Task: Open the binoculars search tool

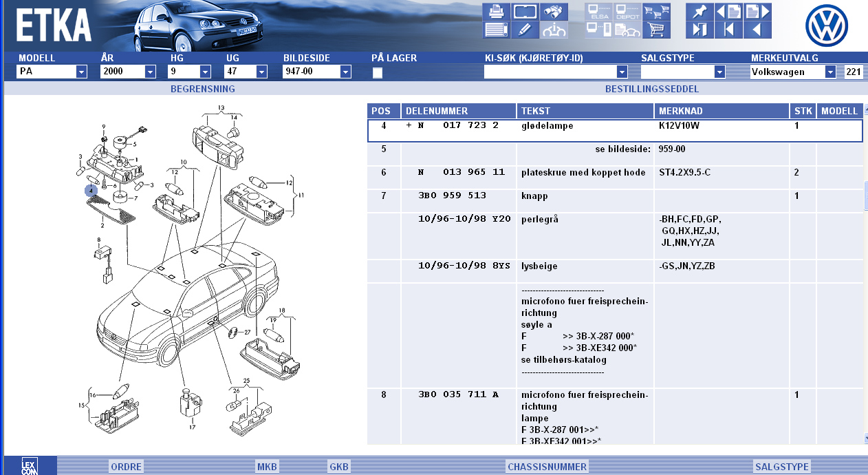Action: (x=552, y=12)
